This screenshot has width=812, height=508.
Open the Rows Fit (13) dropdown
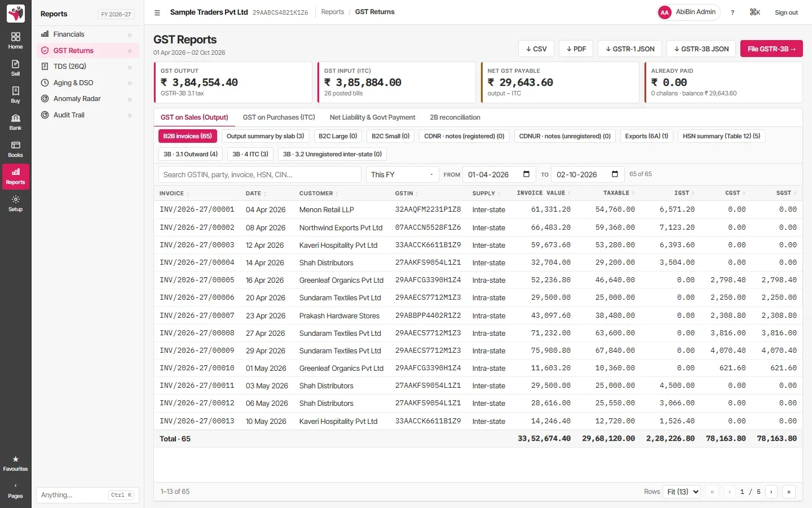[x=682, y=492]
